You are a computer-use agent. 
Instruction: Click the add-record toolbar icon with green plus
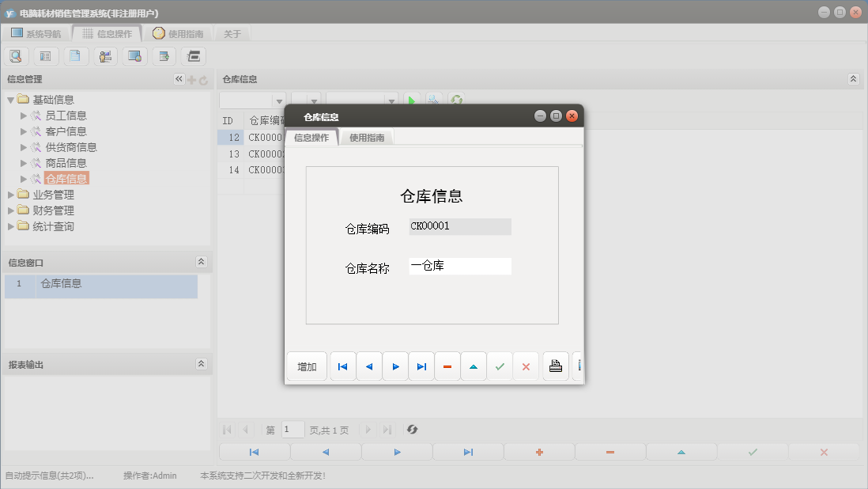click(x=163, y=55)
